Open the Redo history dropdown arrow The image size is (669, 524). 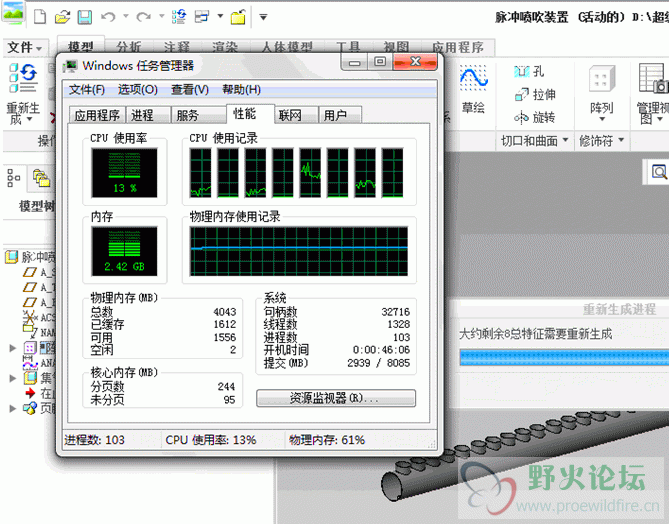point(162,17)
